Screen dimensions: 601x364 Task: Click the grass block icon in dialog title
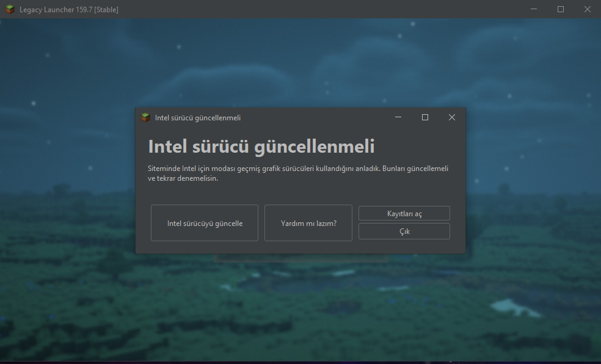click(x=145, y=118)
